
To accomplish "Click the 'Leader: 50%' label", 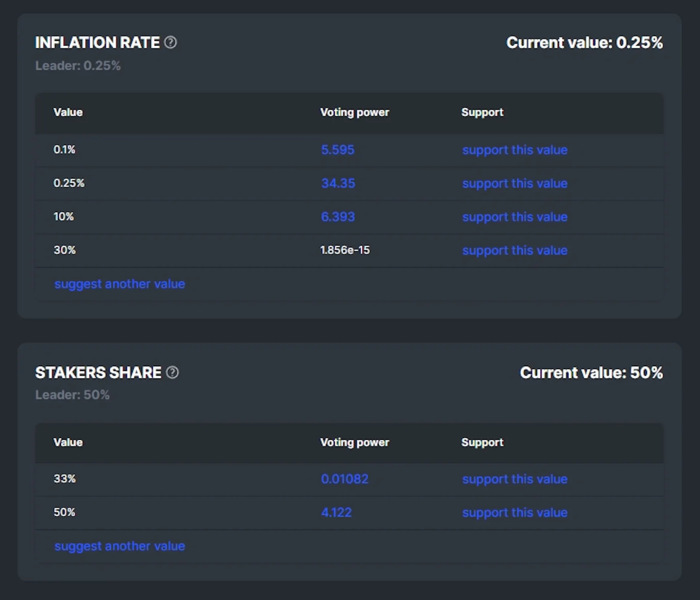I will click(x=72, y=395).
